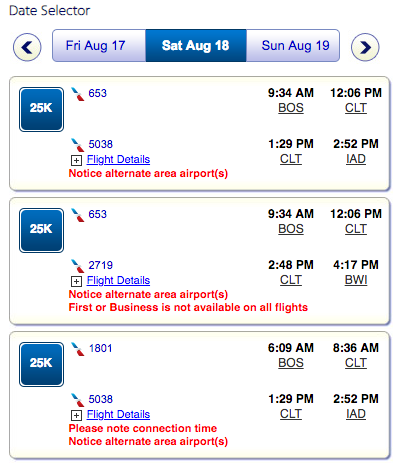Expand plus icon in the flight 1801 itinerary
396x464 pixels.
click(x=76, y=416)
